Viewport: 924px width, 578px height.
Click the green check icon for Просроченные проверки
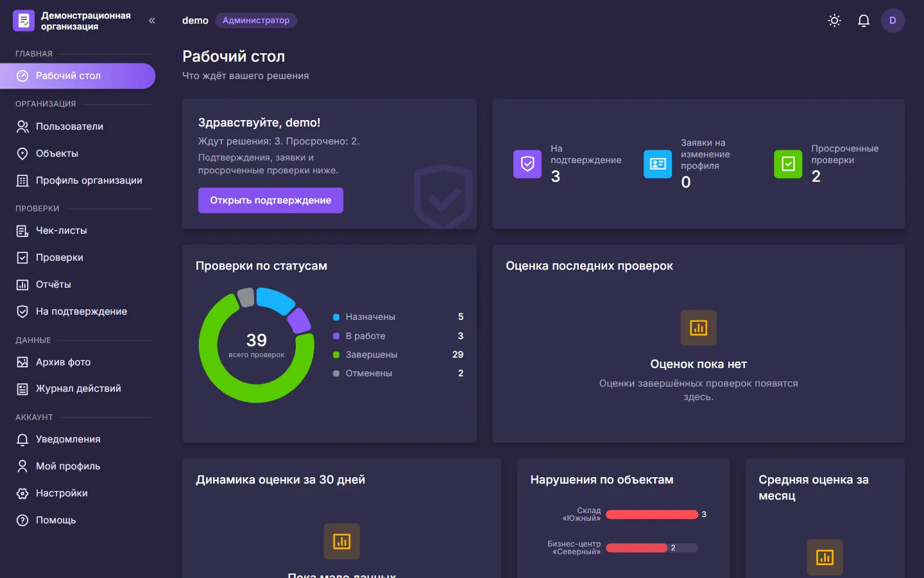click(788, 164)
